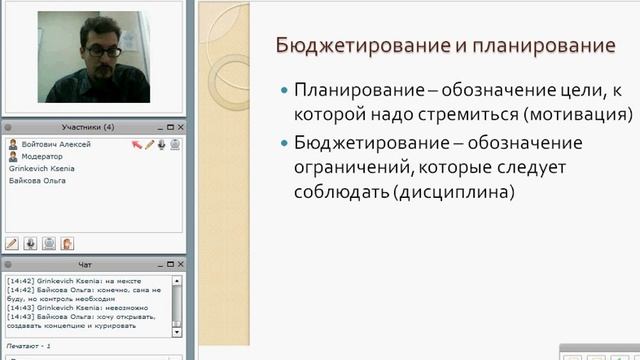Click the Чат panel title
Image resolution: width=640 pixels, height=360 pixels.
coord(85,265)
